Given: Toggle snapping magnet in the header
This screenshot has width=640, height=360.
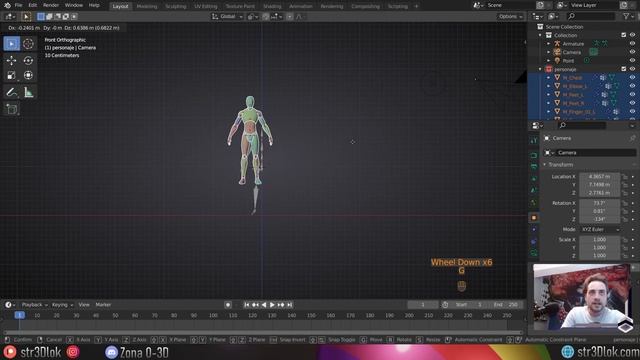Looking at the screenshot, I should click(266, 17).
